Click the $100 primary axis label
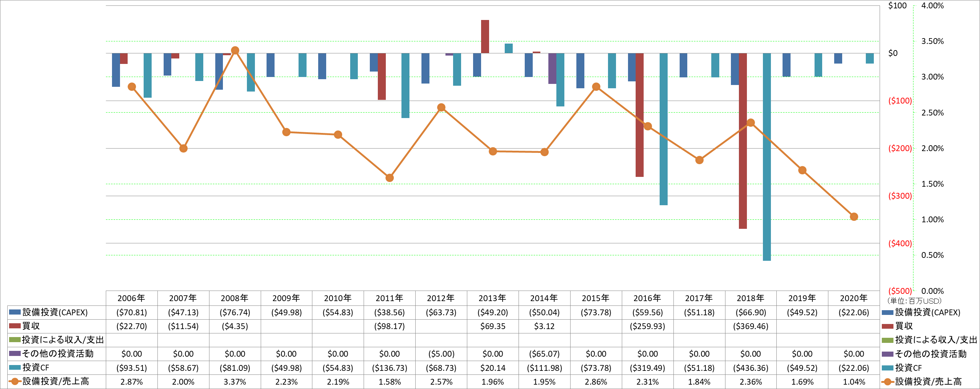This screenshot has height=389, width=980. point(897,6)
